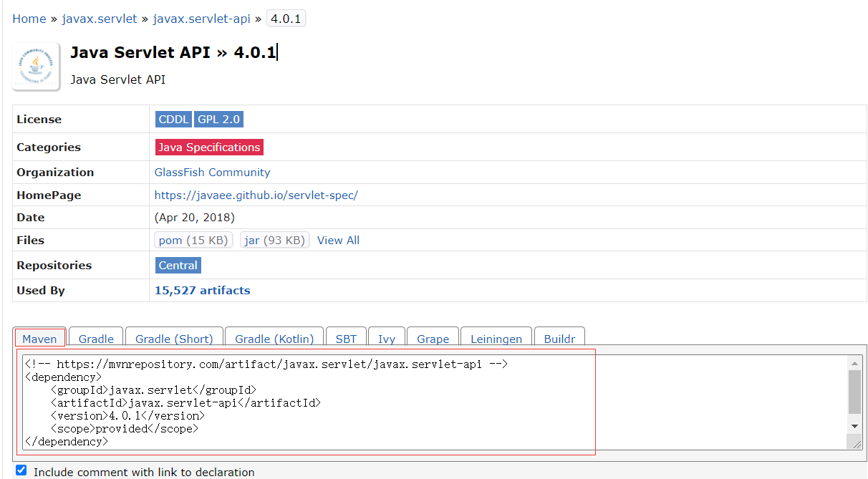
Task: Click the Repositories row label
Action: click(x=54, y=266)
